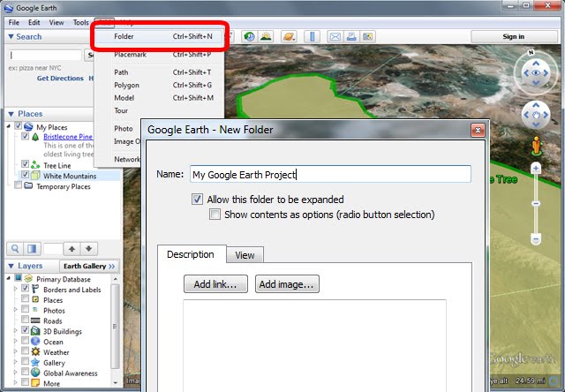Enable the Weather layer checkbox
Viewport: 565px width, 392px height.
[25, 351]
